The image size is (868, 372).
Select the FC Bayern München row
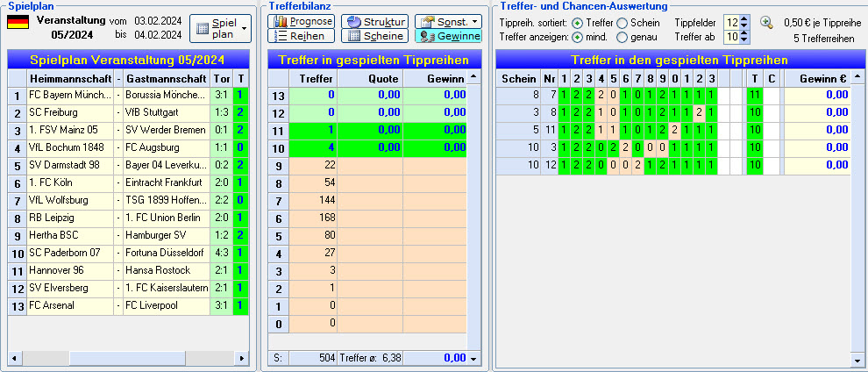point(128,96)
